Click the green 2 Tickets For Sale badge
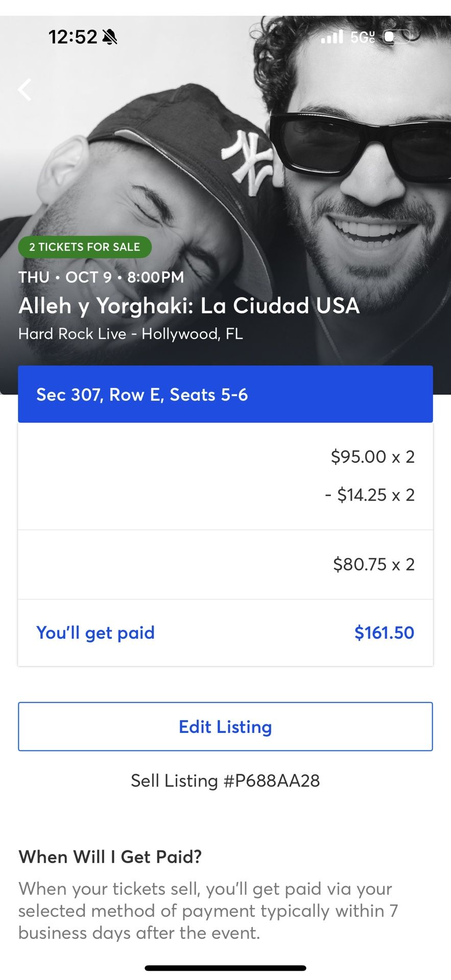Image resolution: width=451 pixels, height=980 pixels. 85,247
